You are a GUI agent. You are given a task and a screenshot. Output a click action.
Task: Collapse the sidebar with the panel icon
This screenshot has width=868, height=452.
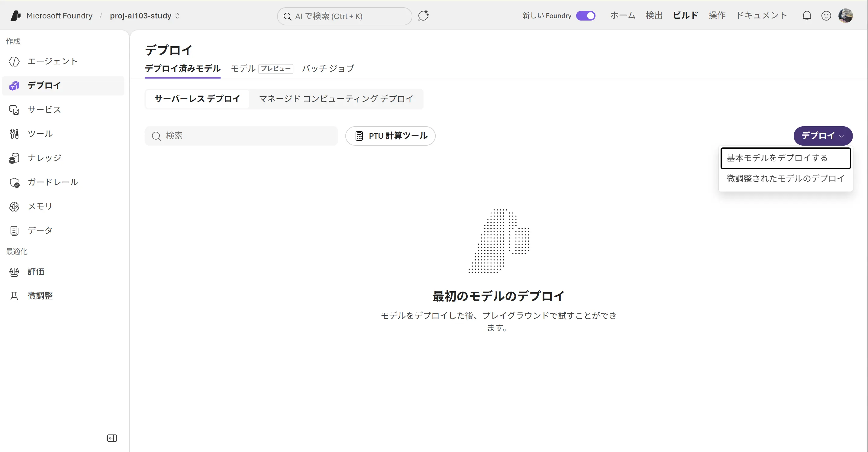pyautogui.click(x=112, y=438)
